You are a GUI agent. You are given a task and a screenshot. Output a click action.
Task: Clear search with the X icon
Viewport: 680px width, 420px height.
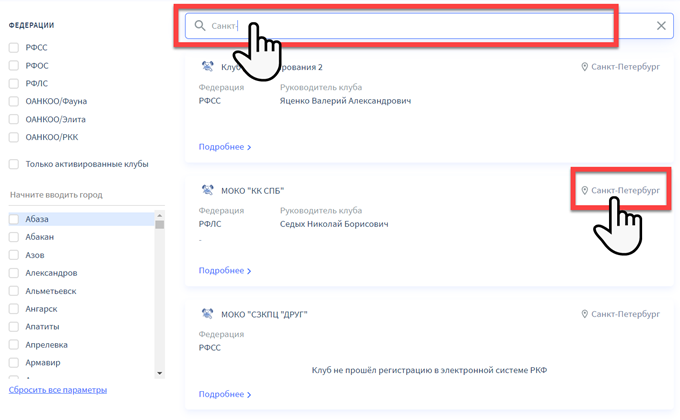point(661,26)
